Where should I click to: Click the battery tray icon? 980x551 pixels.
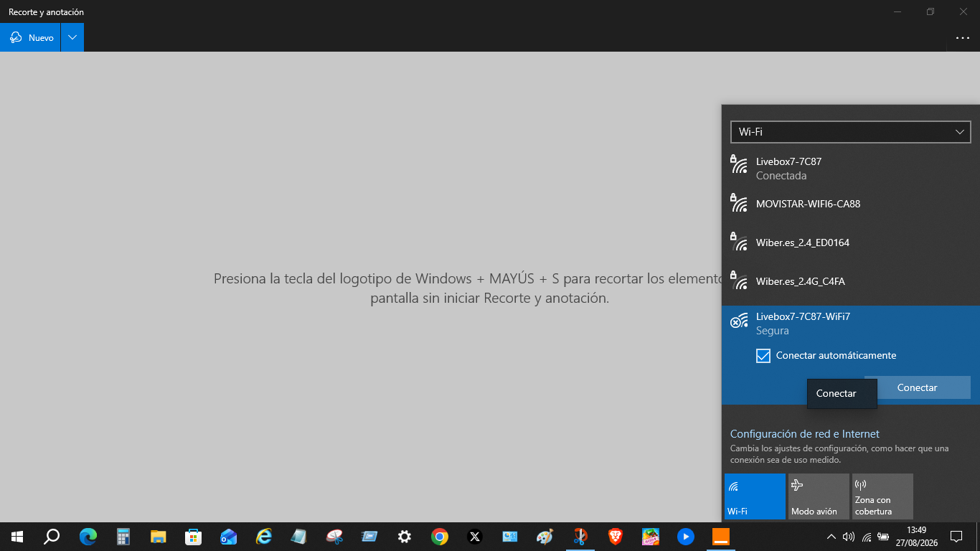884,537
